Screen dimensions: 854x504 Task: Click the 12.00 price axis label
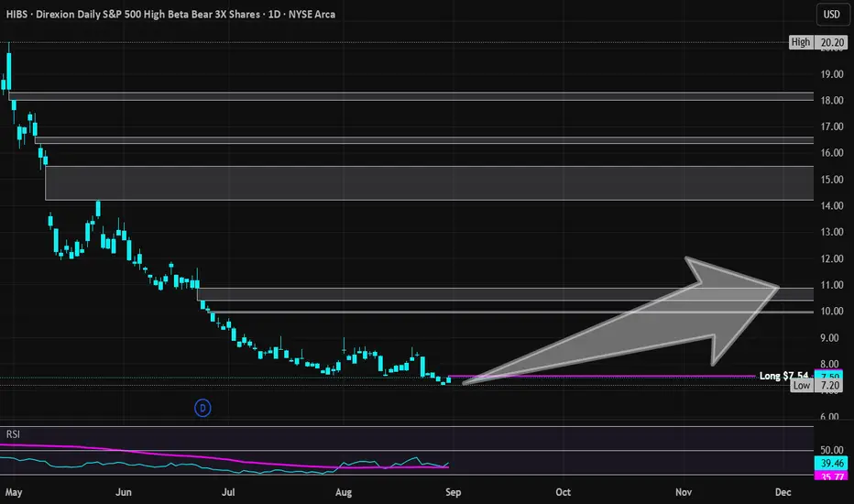(832, 258)
